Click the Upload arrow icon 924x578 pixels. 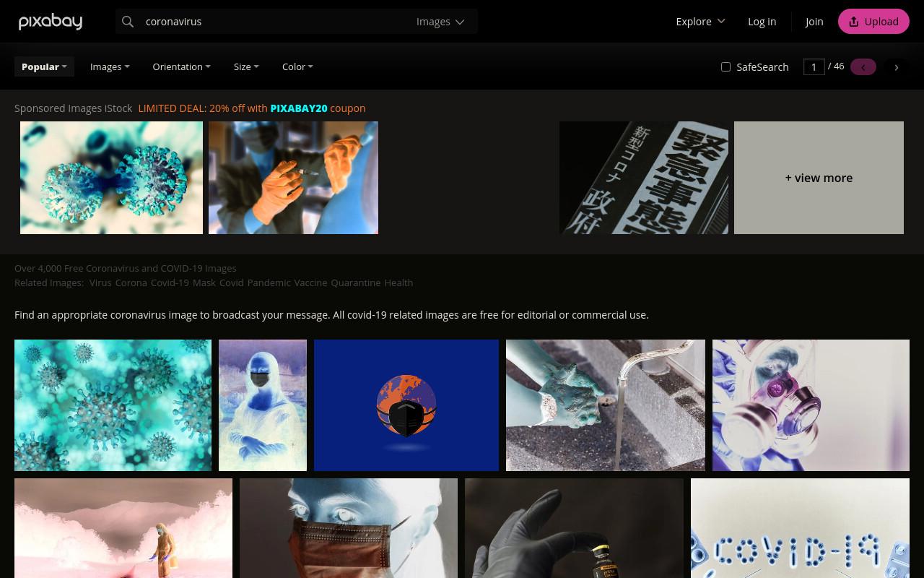854,22
